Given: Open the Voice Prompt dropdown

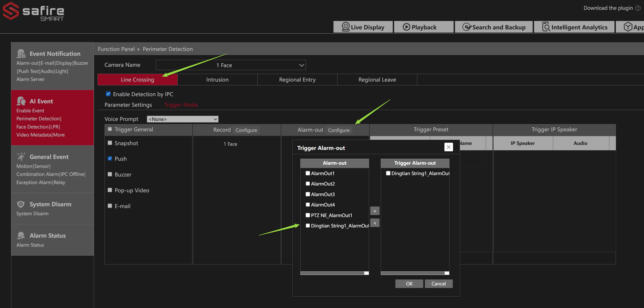Looking at the screenshot, I should click(x=182, y=119).
